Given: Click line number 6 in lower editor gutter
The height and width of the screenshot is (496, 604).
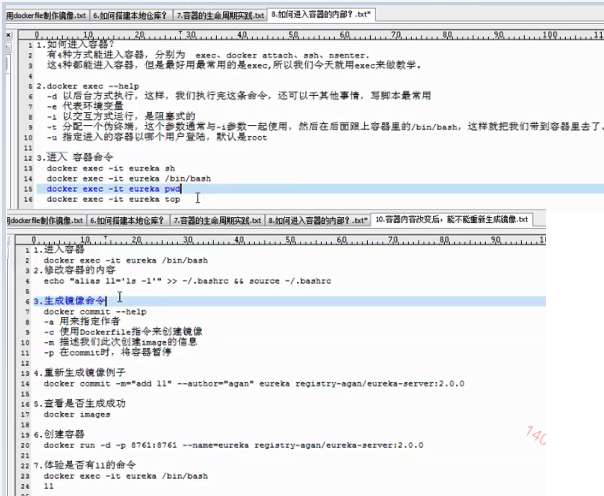Looking at the screenshot, I should point(27,302).
